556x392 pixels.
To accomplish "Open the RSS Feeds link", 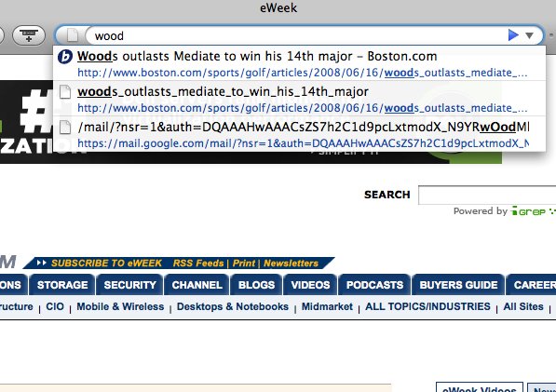I will 198,263.
